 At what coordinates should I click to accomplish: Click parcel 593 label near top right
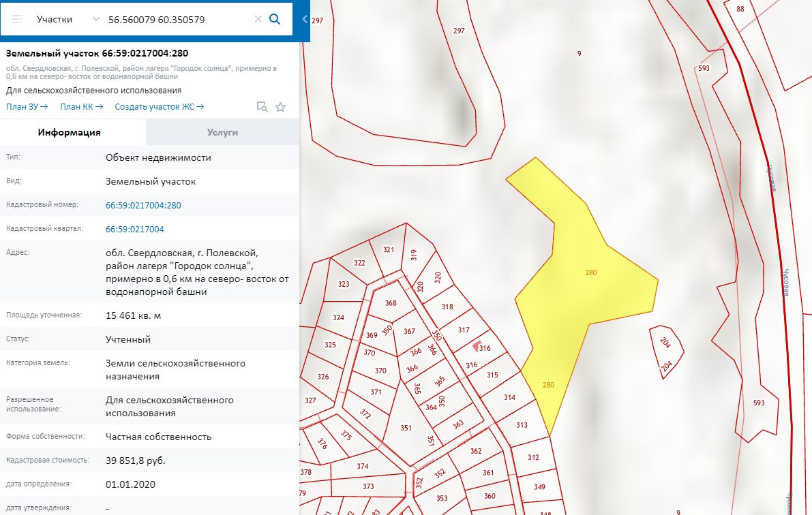pyautogui.click(x=704, y=68)
